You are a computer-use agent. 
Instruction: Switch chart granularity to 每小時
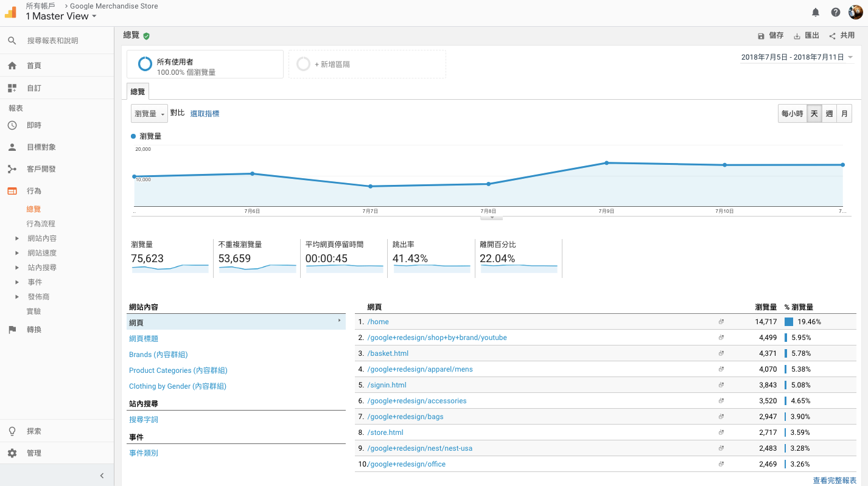(792, 114)
